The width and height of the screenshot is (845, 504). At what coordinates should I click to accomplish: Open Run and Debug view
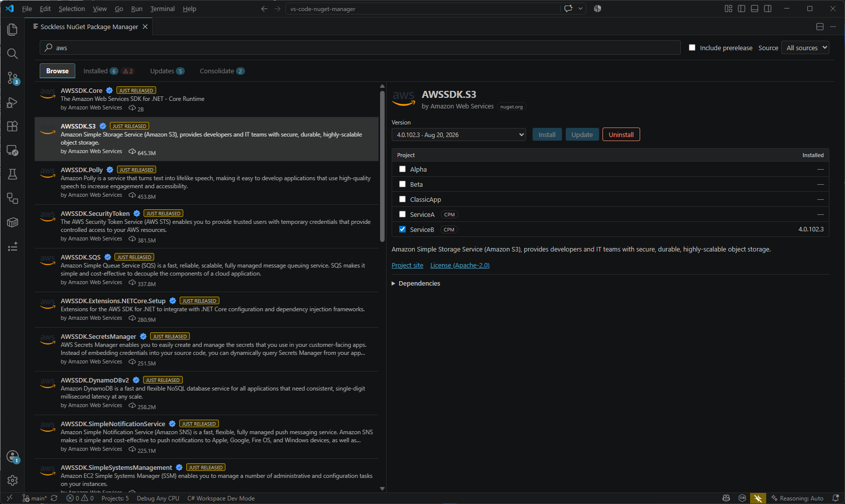click(x=13, y=102)
